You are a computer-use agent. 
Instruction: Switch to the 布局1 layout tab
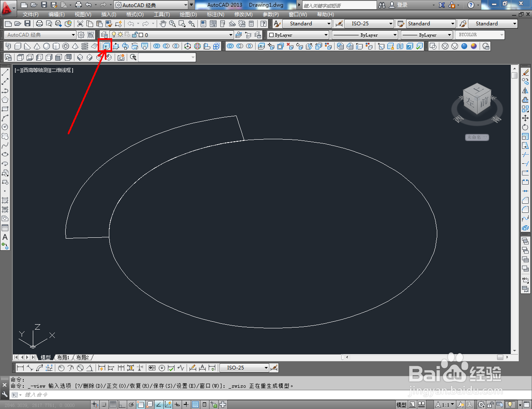(63, 357)
